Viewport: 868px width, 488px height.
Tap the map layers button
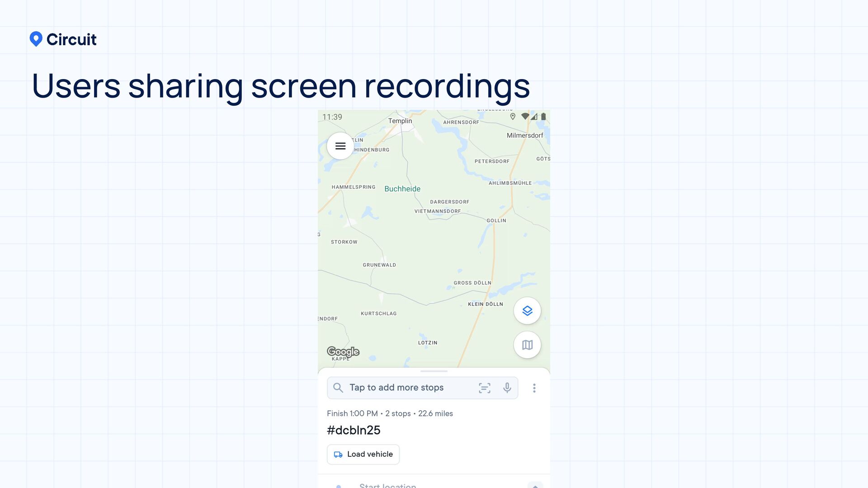pyautogui.click(x=527, y=311)
